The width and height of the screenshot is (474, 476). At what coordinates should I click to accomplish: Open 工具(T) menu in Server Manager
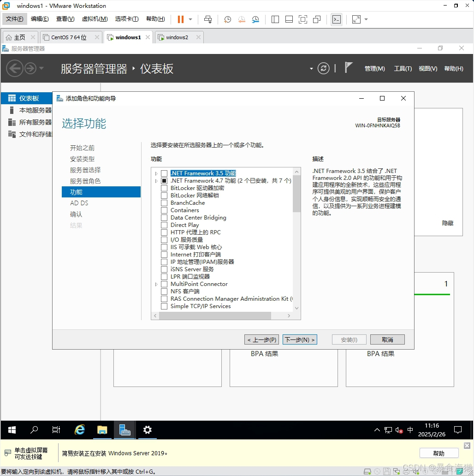click(403, 69)
